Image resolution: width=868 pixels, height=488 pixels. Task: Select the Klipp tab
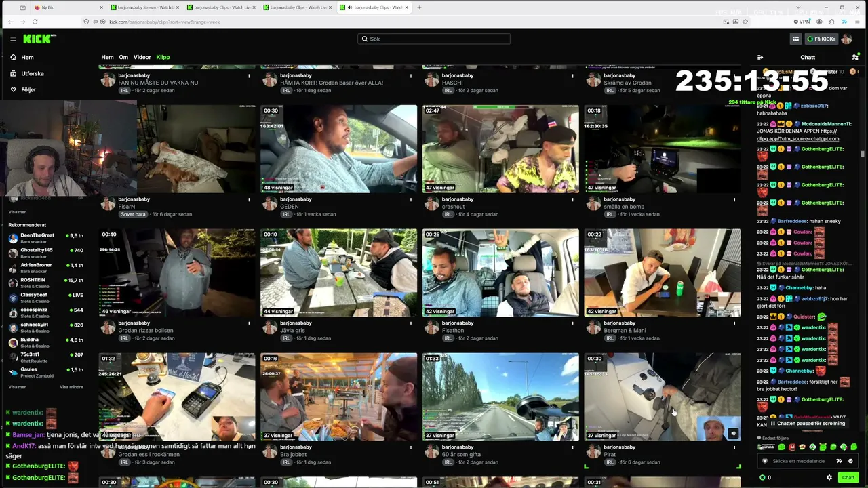click(163, 57)
